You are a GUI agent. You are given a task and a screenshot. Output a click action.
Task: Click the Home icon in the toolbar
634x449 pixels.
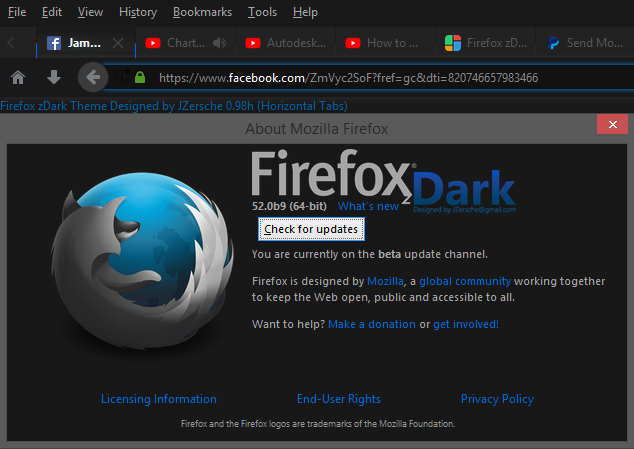pyautogui.click(x=18, y=77)
